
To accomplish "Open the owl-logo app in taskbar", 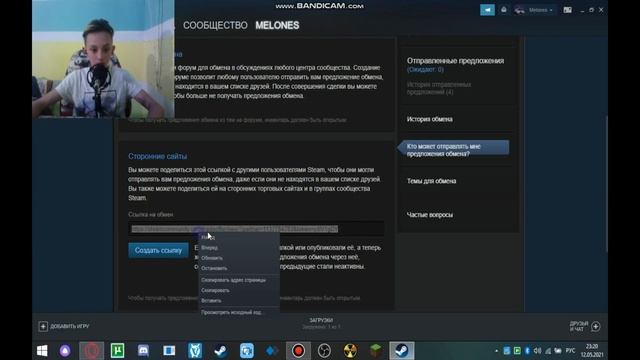I will tap(195, 351).
